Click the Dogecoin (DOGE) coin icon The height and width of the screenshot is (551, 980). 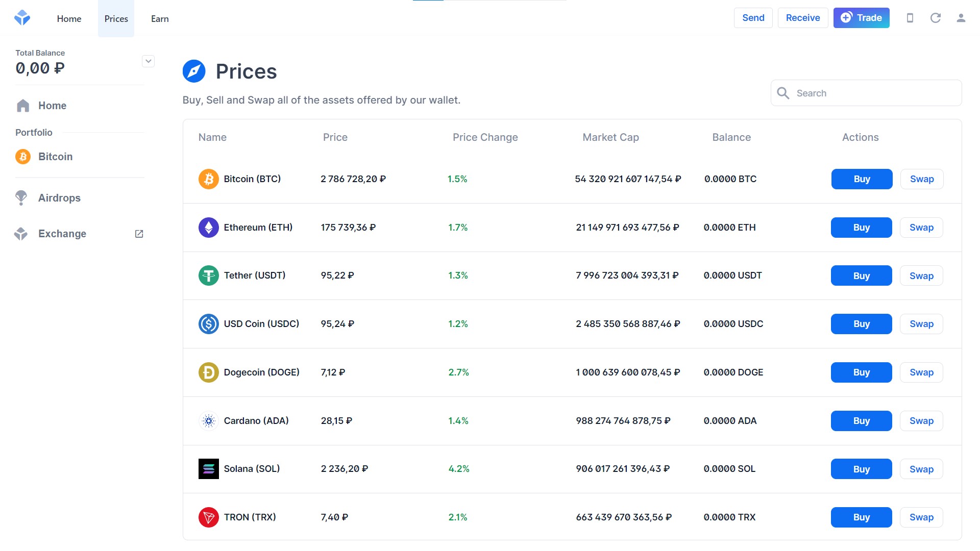pyautogui.click(x=208, y=372)
